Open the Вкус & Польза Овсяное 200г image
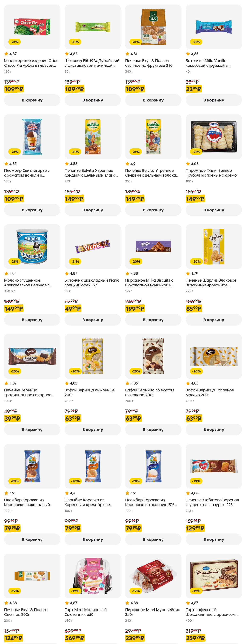The width and height of the screenshot is (248, 644). pos(32,575)
